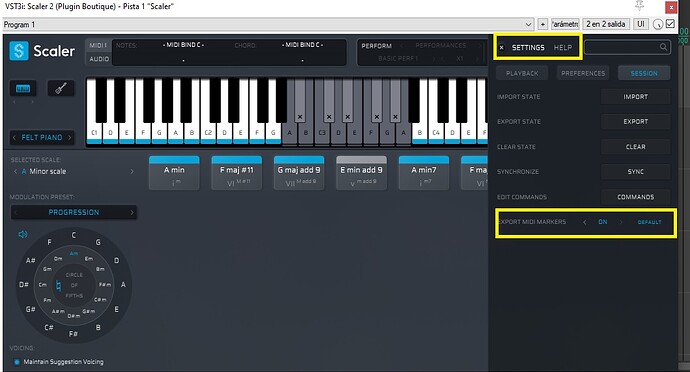Open the HELP tab
Viewport: 690px width, 372px height.
563,48
